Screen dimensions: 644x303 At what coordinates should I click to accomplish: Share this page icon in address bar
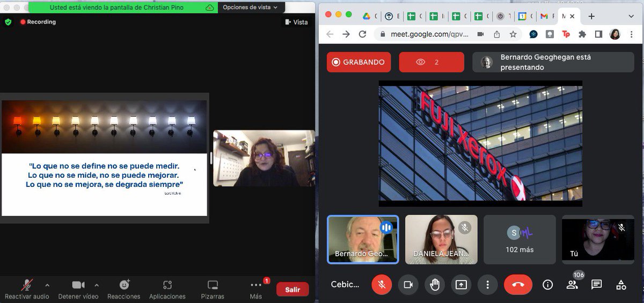(x=497, y=34)
